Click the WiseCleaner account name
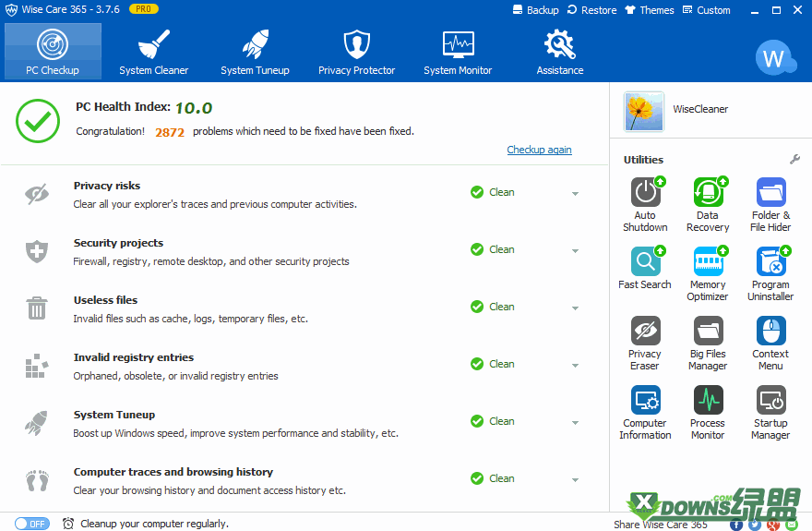 [x=700, y=109]
